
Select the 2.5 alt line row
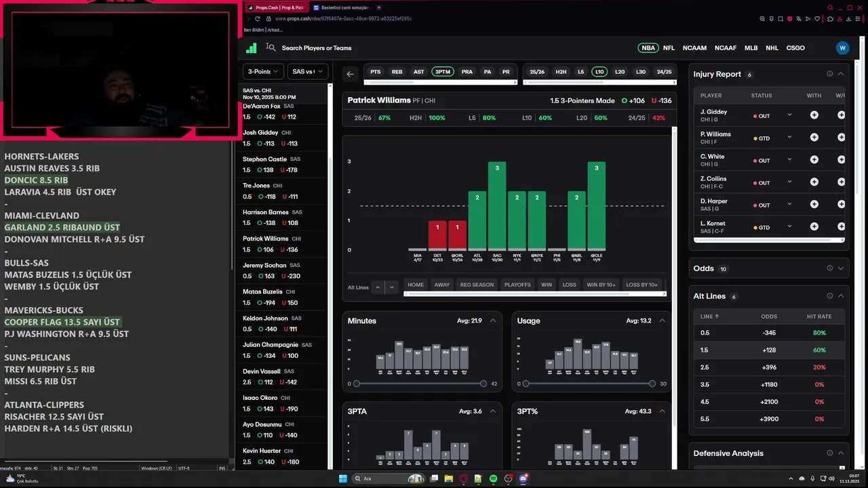[x=769, y=367]
